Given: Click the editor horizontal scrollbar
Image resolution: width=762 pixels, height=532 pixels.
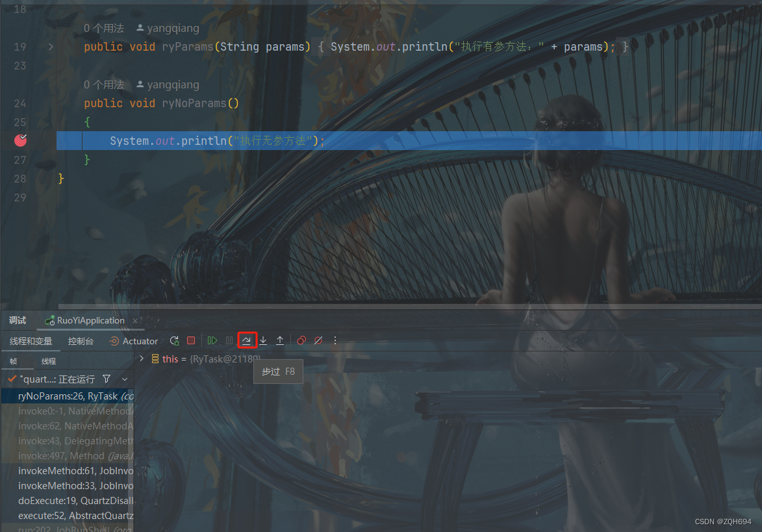Looking at the screenshot, I should 410,307.
